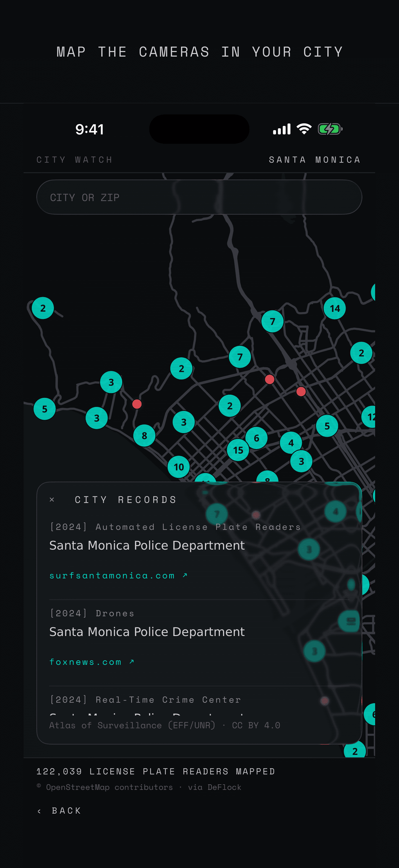Tap the 9:41 status bar clock
The width and height of the screenshot is (399, 868).
[x=89, y=129]
